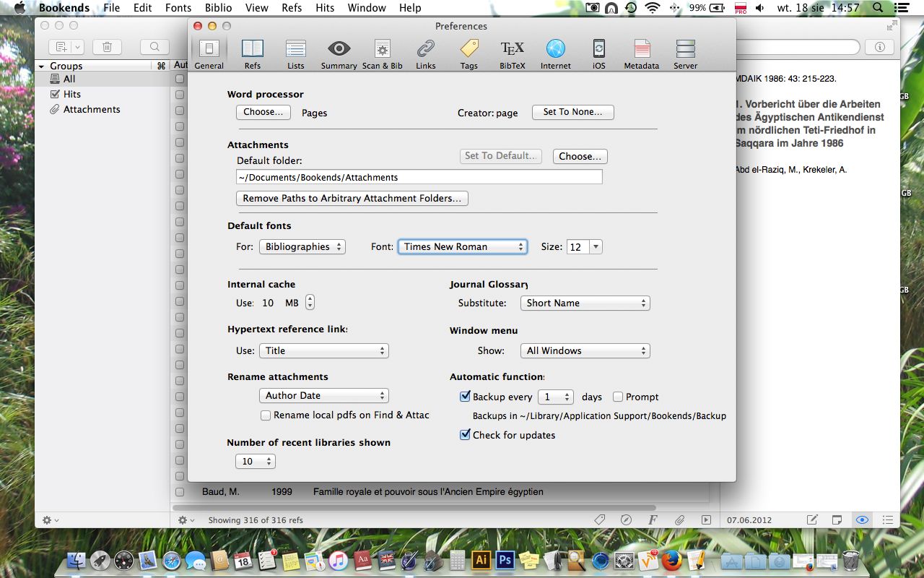This screenshot has height=578, width=924.
Task: Click Choose... button for word processor
Action: 263,112
